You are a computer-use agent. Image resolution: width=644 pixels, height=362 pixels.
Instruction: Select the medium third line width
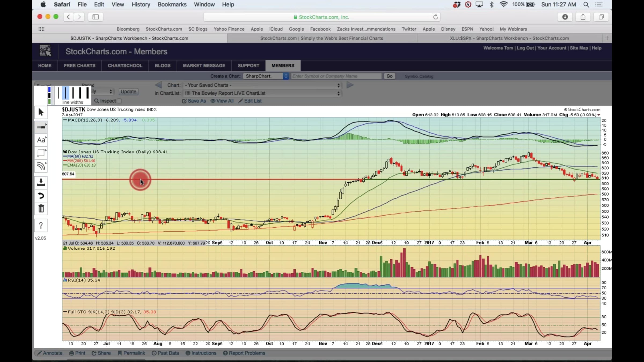(73, 93)
